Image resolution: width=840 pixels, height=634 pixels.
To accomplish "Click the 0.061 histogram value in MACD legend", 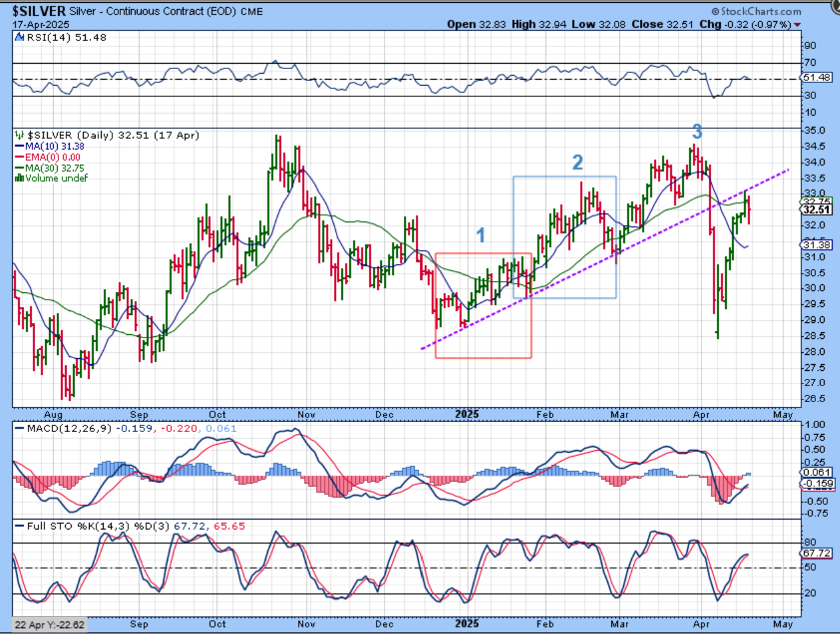I will tap(221, 429).
